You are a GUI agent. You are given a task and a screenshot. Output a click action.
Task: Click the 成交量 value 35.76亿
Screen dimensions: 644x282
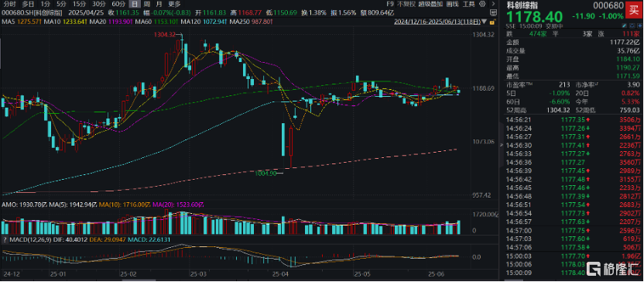[629, 50]
